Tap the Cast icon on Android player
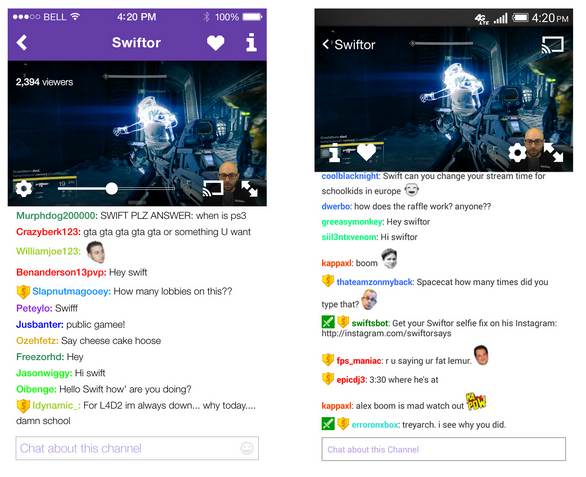The height and width of the screenshot is (477, 586). (552, 44)
